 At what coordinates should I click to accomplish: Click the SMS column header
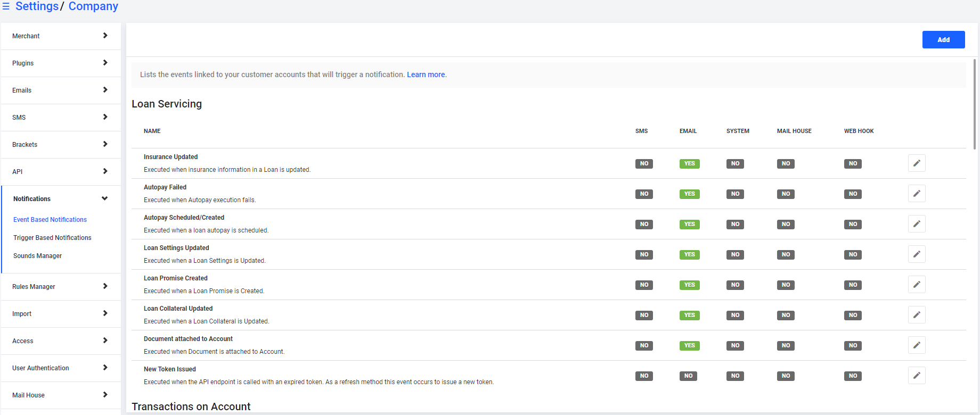641,131
